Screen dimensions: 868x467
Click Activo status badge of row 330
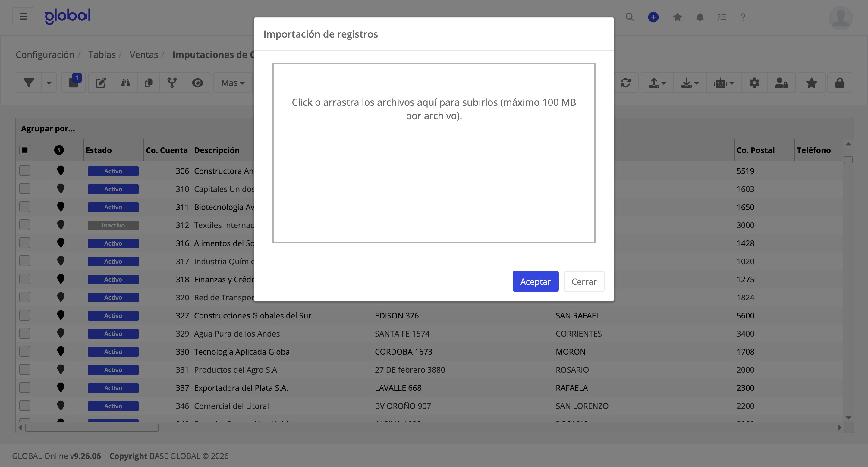(x=113, y=351)
